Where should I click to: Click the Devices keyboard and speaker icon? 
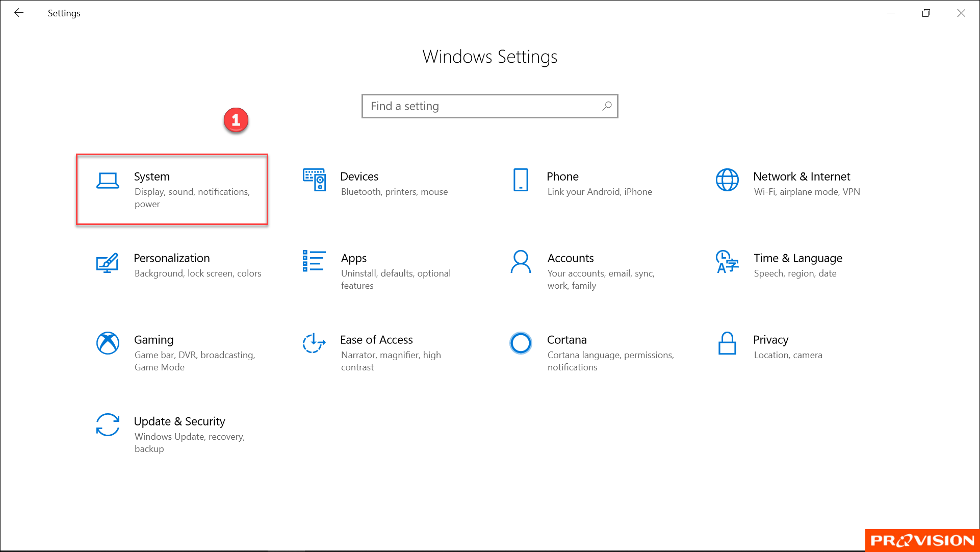315,180
